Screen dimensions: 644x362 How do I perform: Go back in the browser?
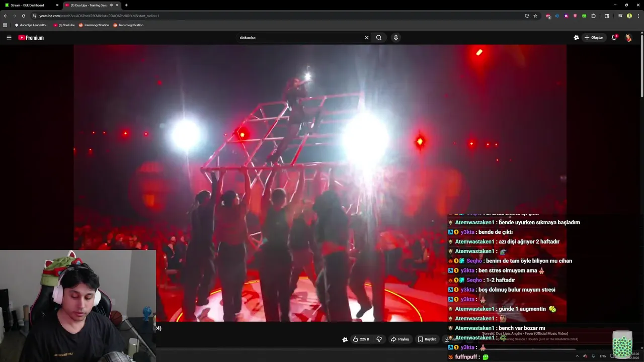(6, 16)
